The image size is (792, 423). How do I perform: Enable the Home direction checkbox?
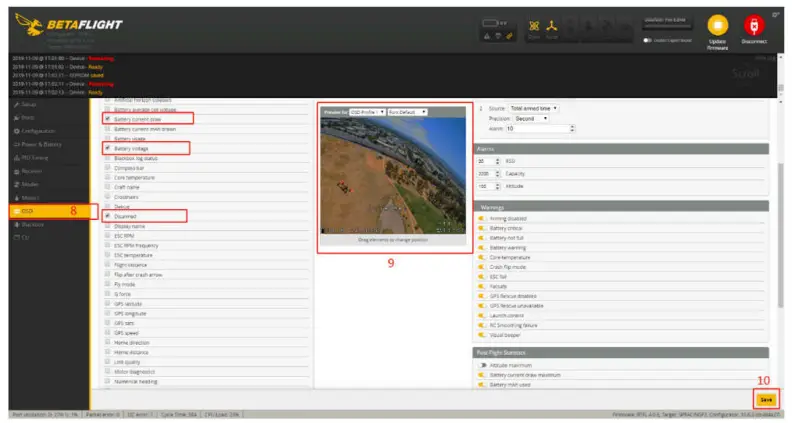point(107,342)
